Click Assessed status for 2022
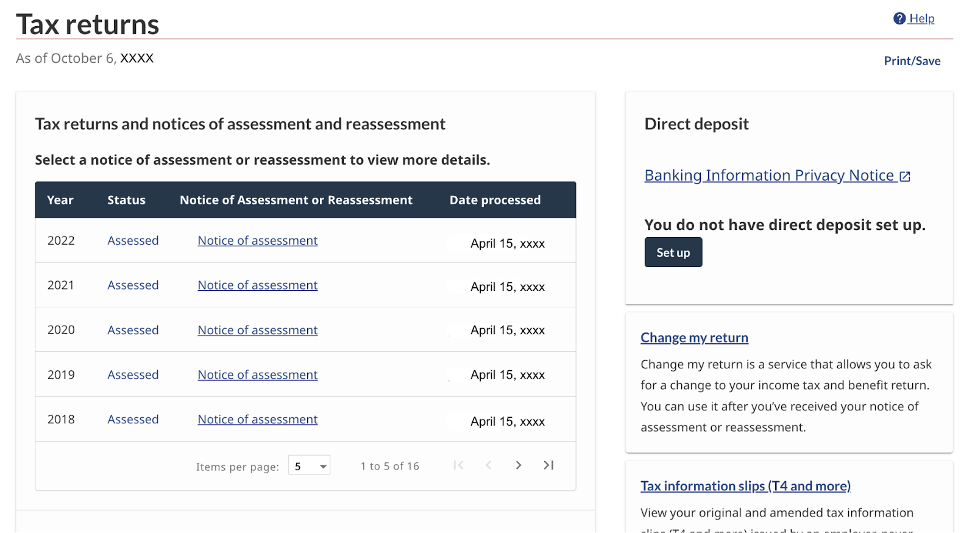Viewport: 977px width, 533px height. 133,241
